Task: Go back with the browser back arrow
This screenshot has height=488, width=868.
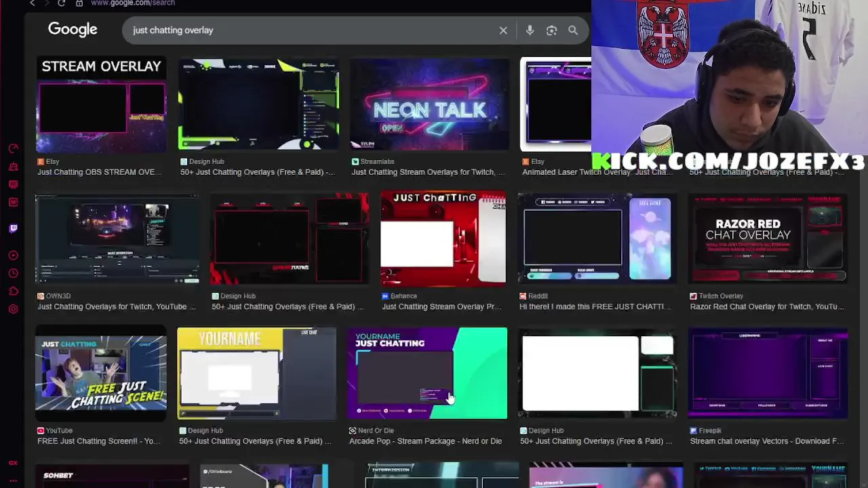Action: [x=32, y=3]
